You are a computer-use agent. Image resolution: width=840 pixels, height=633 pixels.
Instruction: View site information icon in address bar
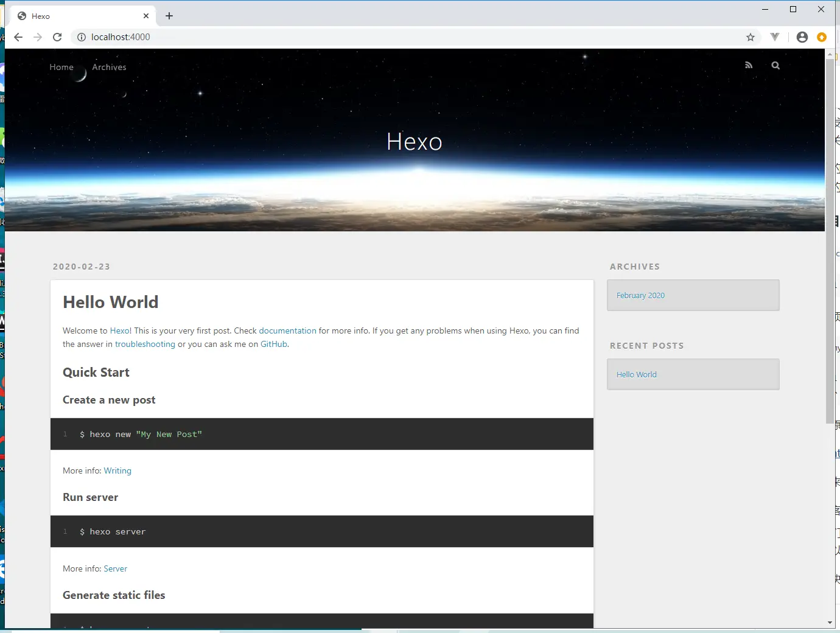[81, 37]
